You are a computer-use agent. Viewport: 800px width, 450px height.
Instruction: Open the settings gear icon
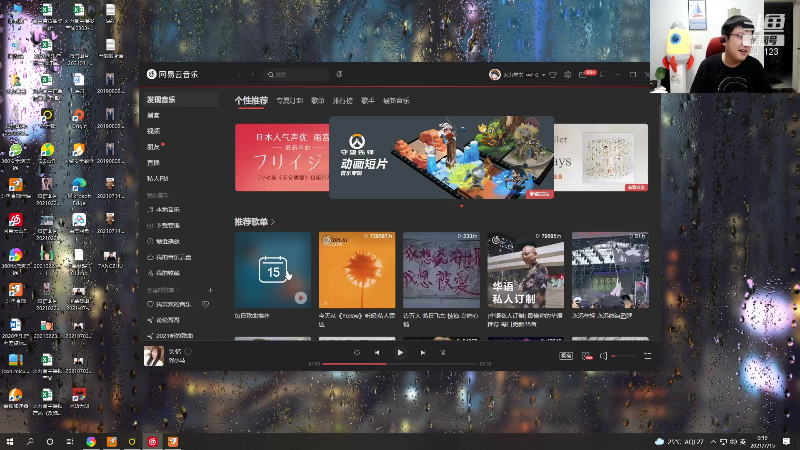point(568,74)
